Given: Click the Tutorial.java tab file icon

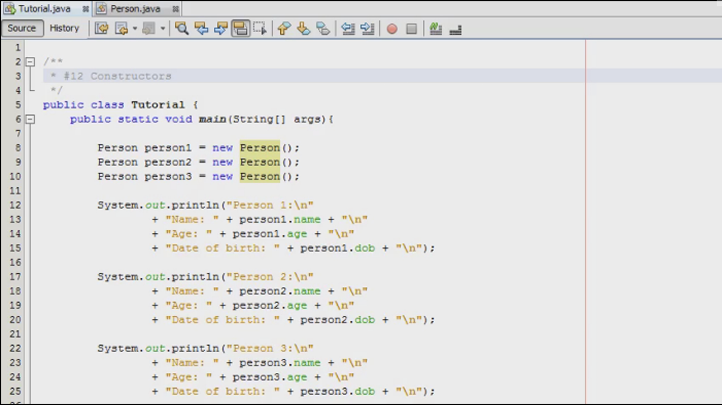Looking at the screenshot, I should tap(10, 9).
